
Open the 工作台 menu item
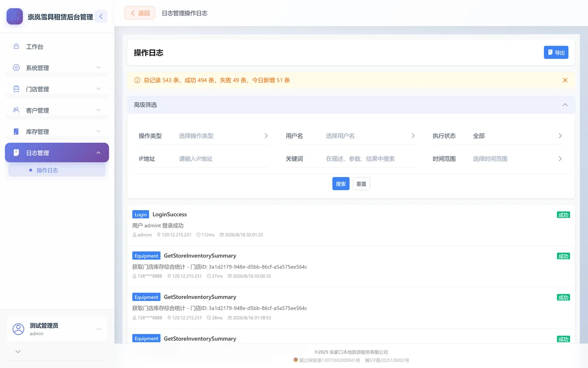pos(57,46)
